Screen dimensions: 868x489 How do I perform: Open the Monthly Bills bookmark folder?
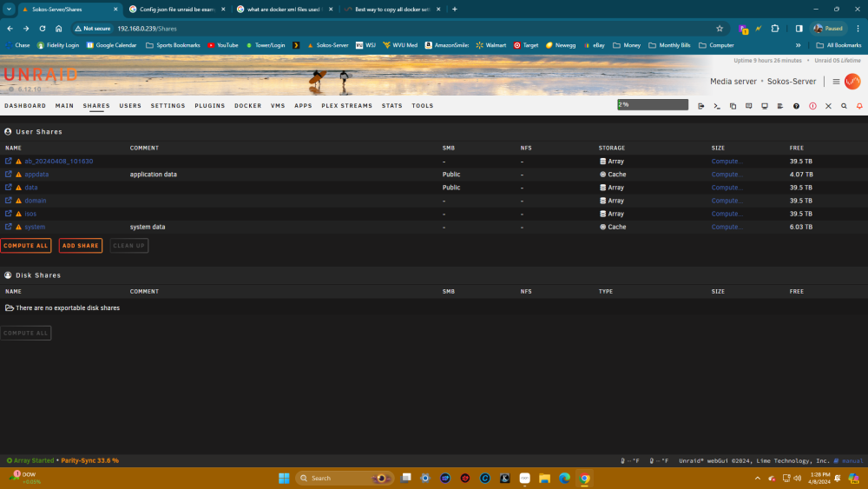[x=669, y=45]
